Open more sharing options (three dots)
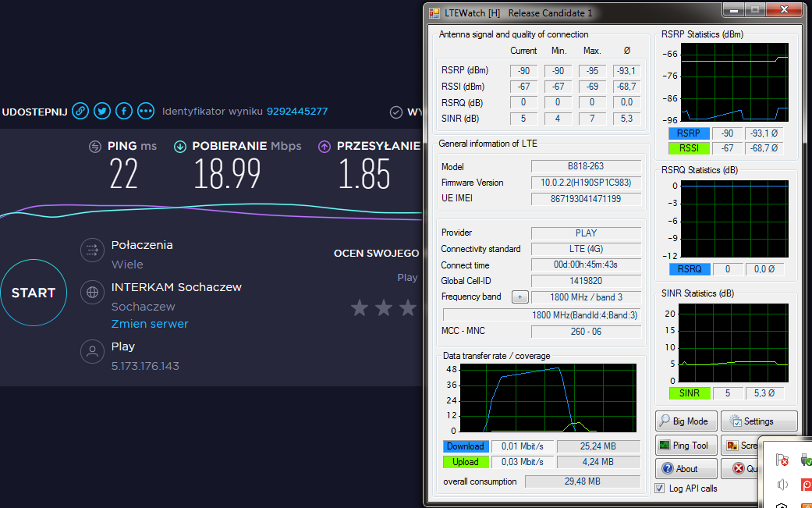The width and height of the screenshot is (812, 508). 146,111
